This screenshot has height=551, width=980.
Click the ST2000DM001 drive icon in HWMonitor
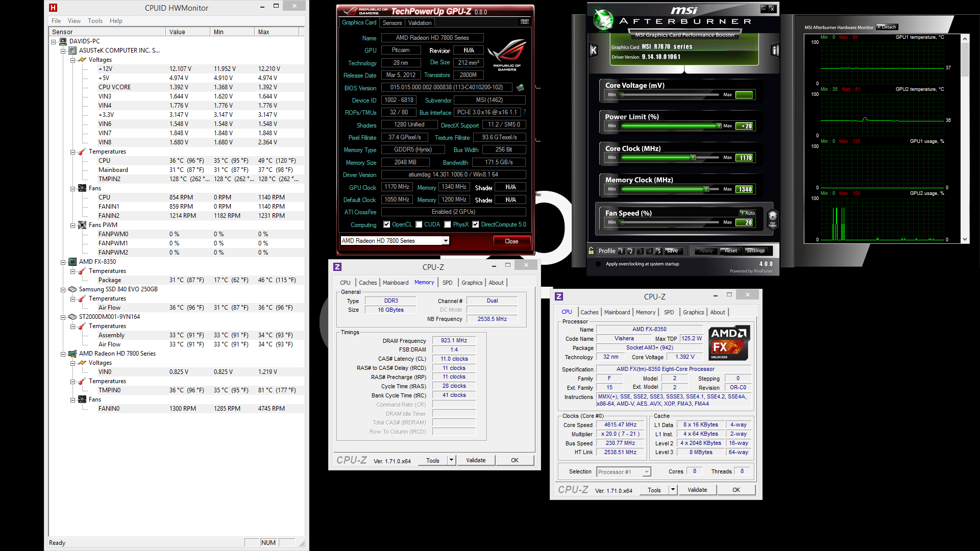[x=72, y=317]
